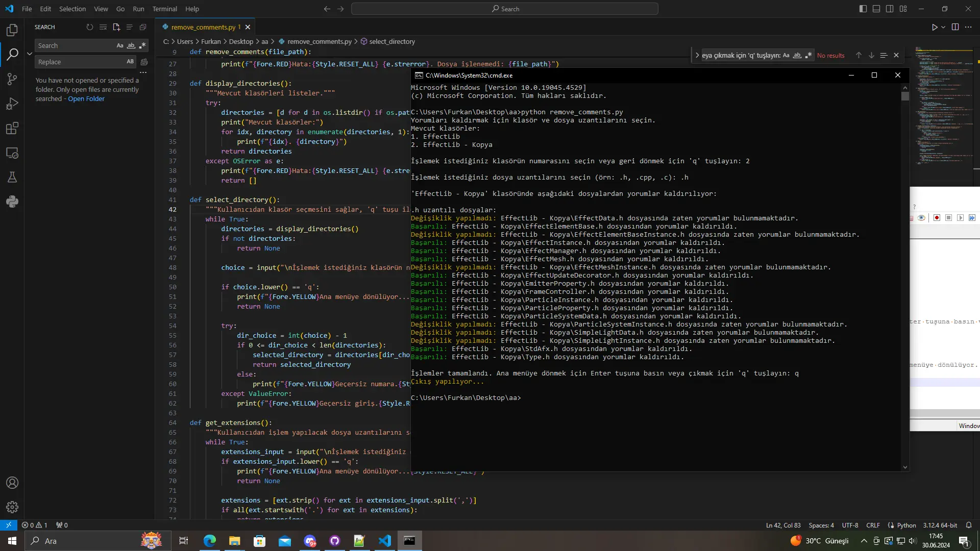980x551 pixels.
Task: Navigate forward with the title bar arrow
Action: tap(340, 9)
